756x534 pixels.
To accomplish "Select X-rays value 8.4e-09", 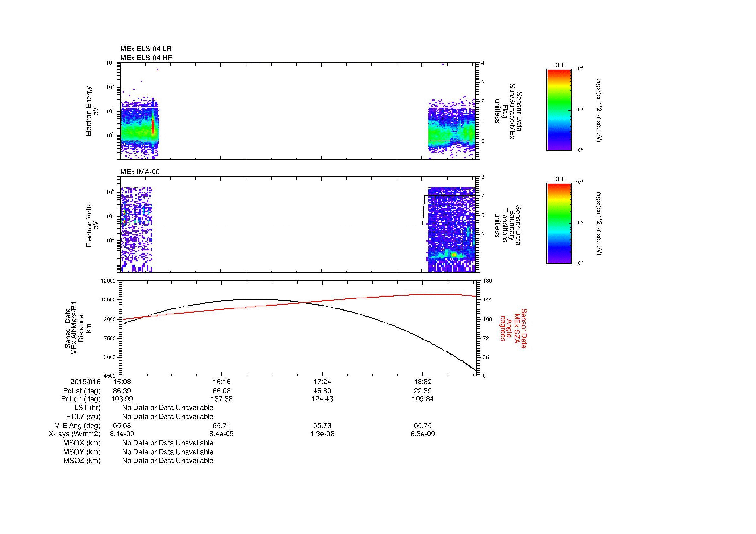I will pos(222,434).
